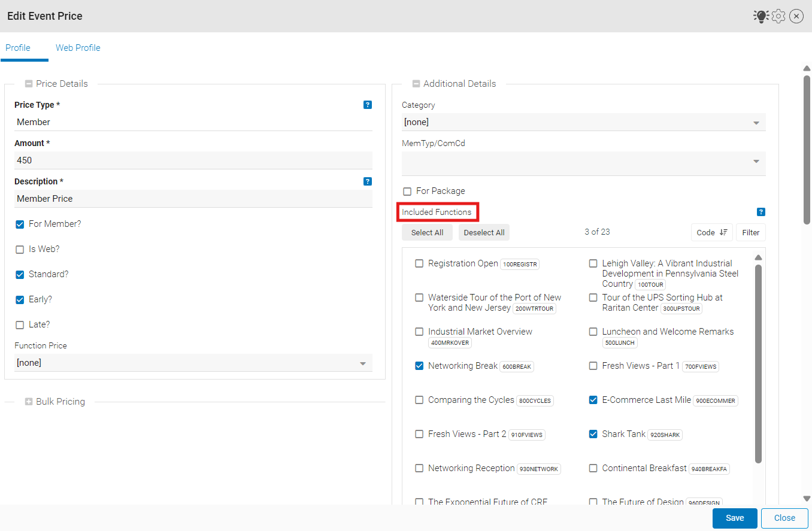Check Luncheon and Welcome Remarks function
Viewport: 812px width, 531px height.
(x=593, y=332)
